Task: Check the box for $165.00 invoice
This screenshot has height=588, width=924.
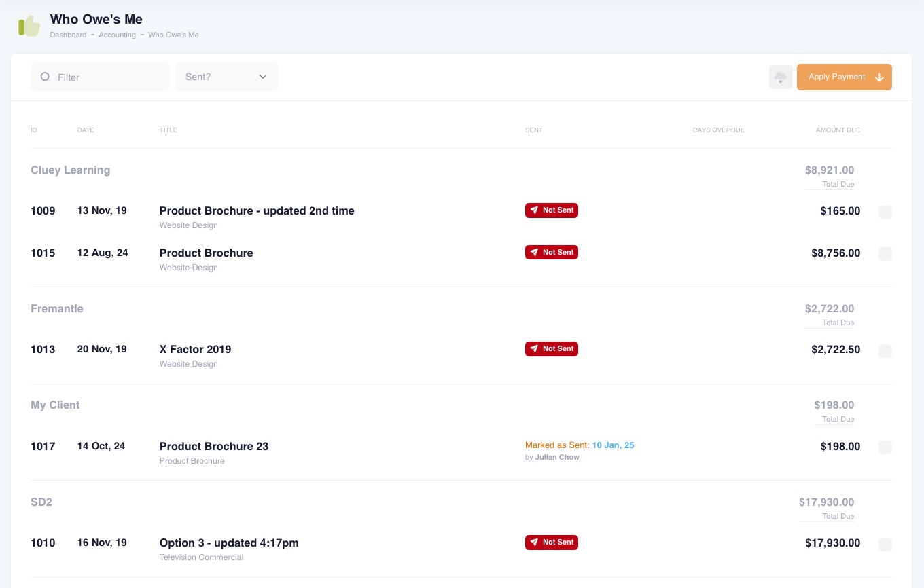Action: coord(885,213)
